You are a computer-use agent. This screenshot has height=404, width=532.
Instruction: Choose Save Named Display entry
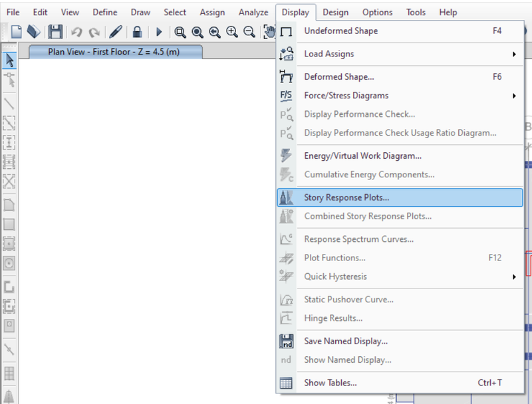[x=400, y=341]
